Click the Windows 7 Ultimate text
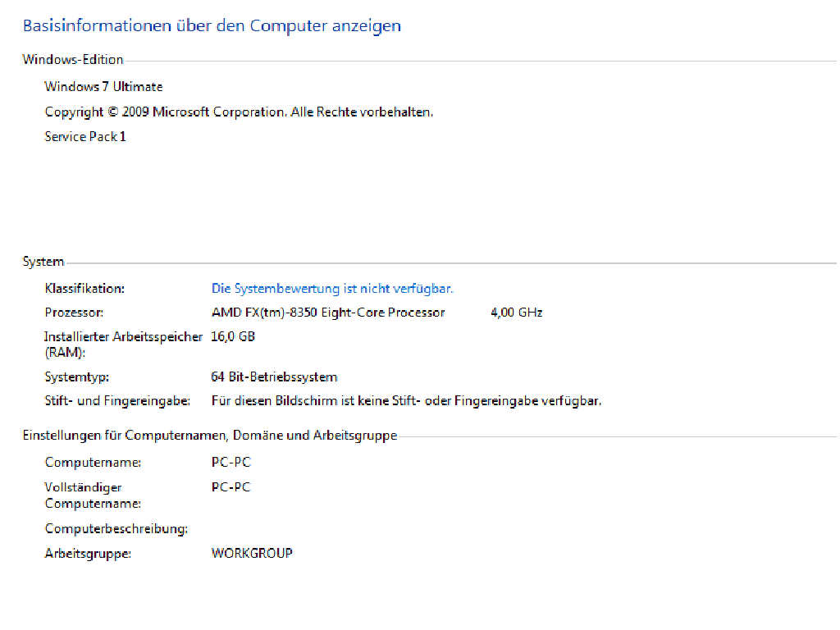This screenshot has width=840, height=630. coord(103,87)
